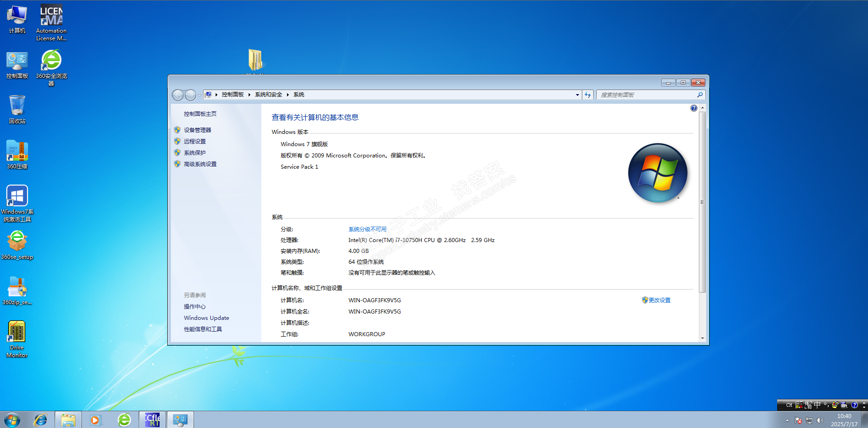The image size is (868, 428).
Task: Open 控制面板主页 in the sidebar
Action: click(200, 114)
